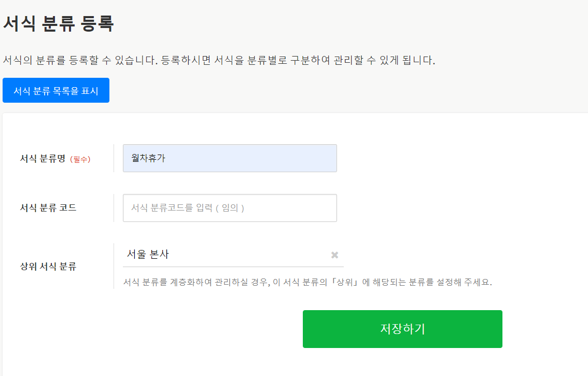Click the red (필수) required marker
Screen dimensions: 588x376
point(80,159)
